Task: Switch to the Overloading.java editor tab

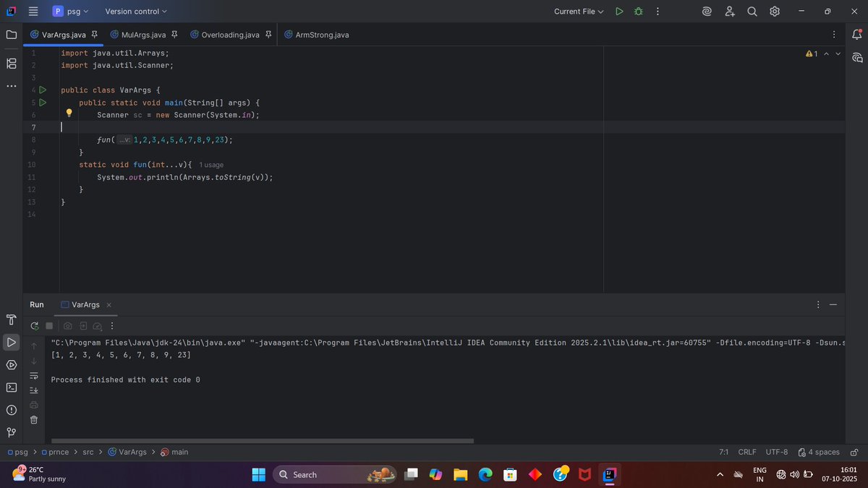Action: 230,35
